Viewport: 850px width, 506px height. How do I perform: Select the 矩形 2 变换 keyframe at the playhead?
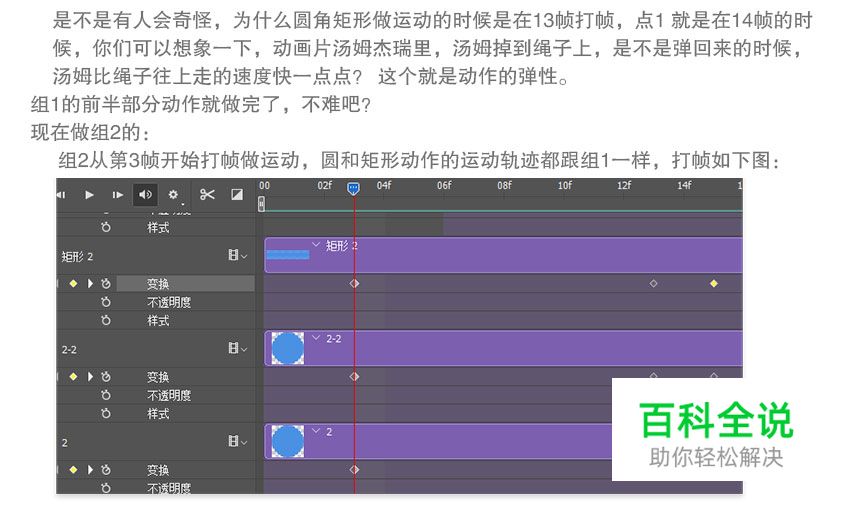[x=354, y=284]
